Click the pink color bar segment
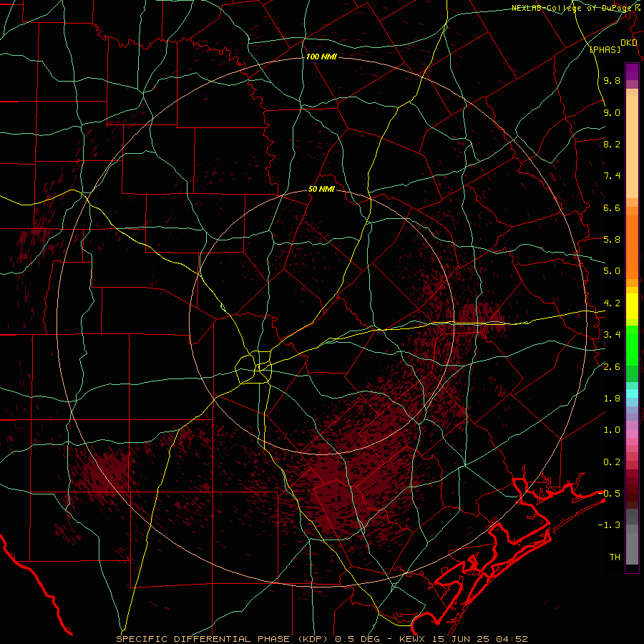 tap(632, 434)
